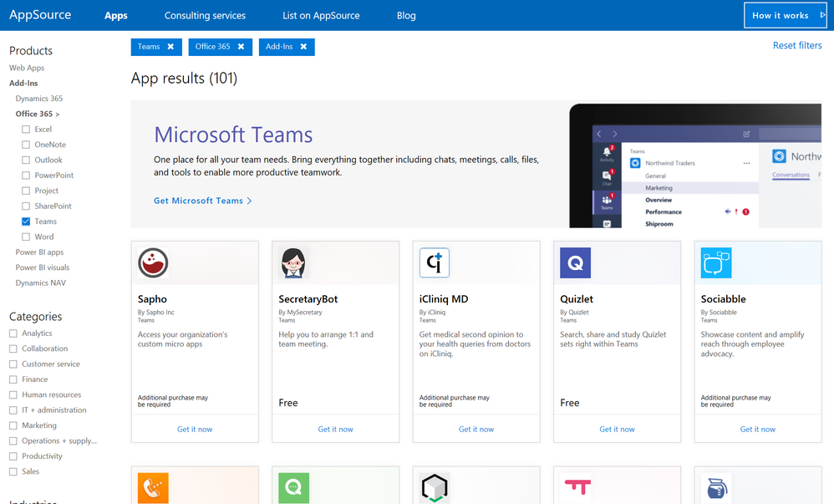The width and height of the screenshot is (834, 504).
Task: Remove the Teams filter chip
Action: [x=170, y=47]
